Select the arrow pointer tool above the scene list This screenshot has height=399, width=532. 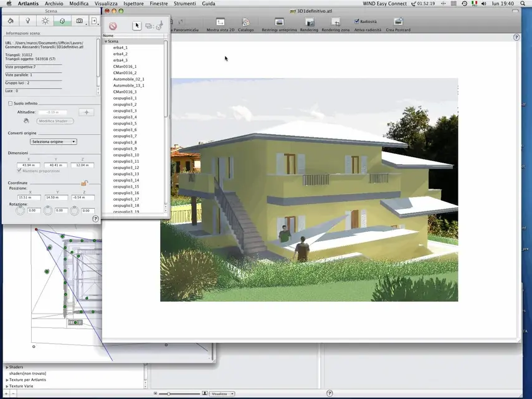click(136, 26)
